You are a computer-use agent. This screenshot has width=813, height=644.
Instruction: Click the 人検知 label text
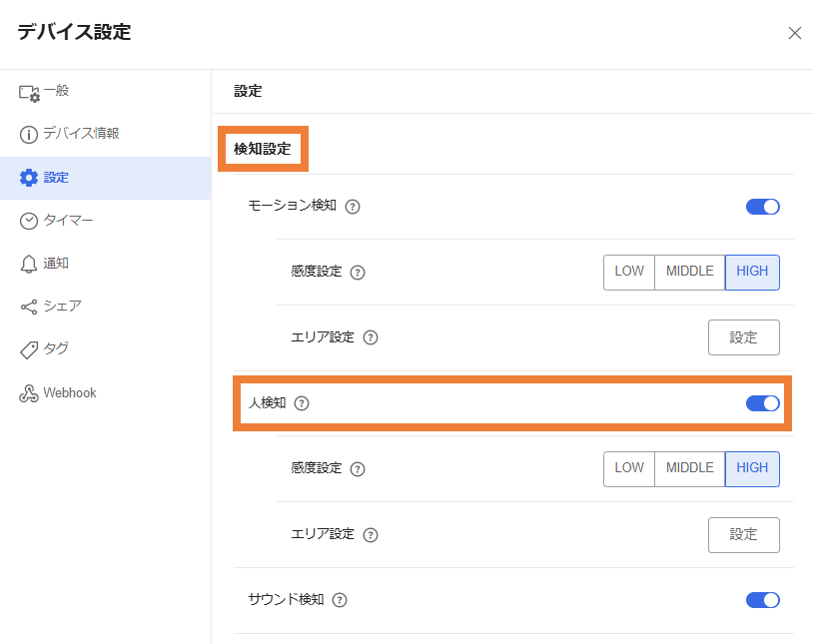tap(267, 403)
